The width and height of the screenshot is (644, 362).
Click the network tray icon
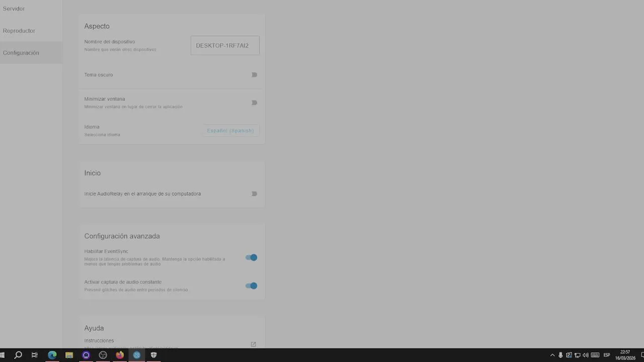pos(577,355)
